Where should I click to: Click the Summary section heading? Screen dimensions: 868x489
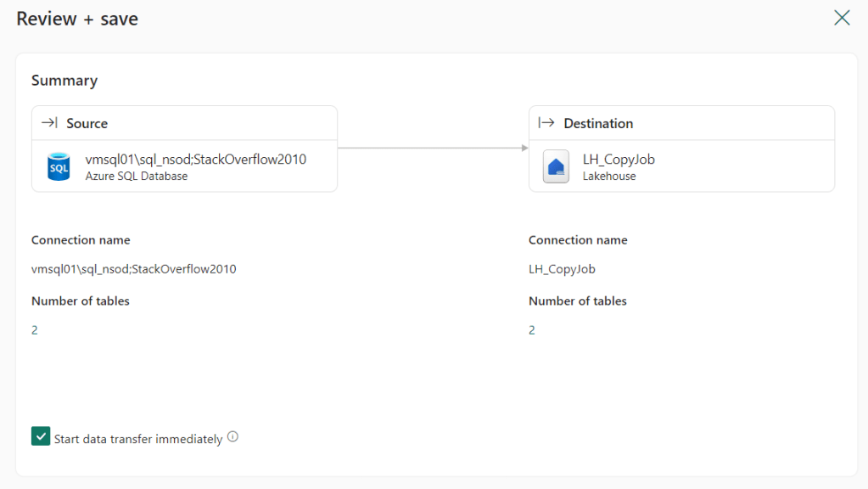[x=64, y=81]
